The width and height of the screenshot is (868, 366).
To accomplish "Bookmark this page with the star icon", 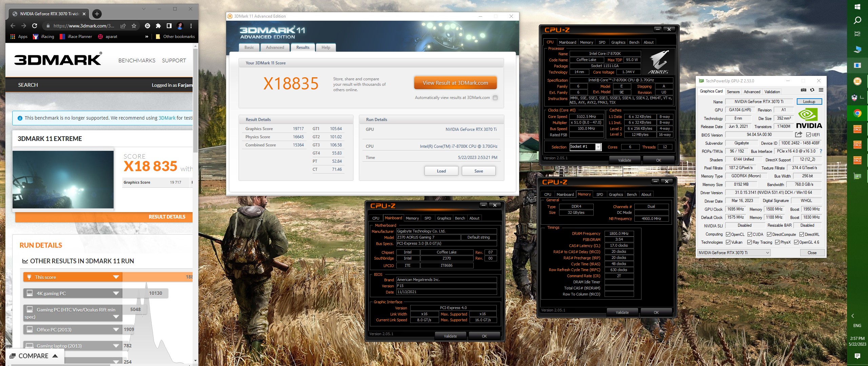I will click(134, 26).
